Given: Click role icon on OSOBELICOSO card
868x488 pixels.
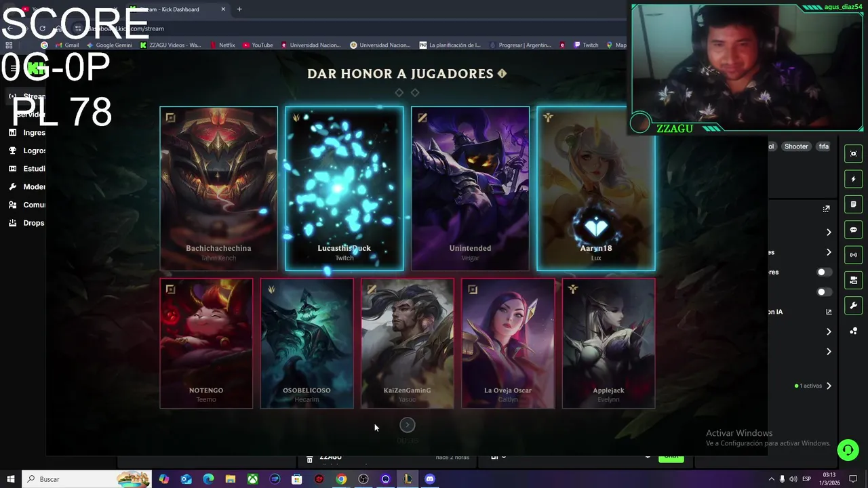Looking at the screenshot, I should click(271, 289).
